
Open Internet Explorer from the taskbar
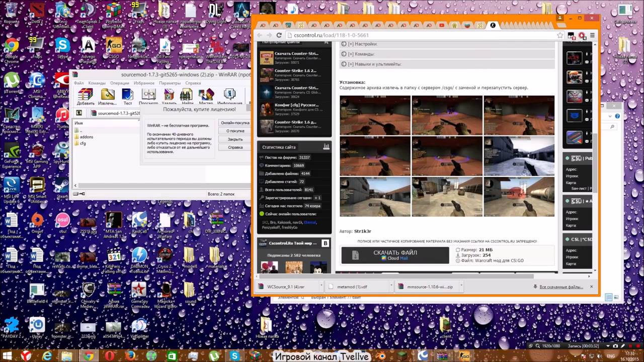coord(47,356)
